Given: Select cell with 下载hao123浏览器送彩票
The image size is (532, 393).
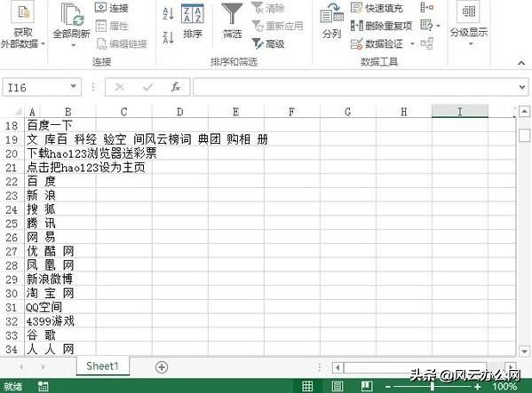Looking at the screenshot, I should pos(33,153).
